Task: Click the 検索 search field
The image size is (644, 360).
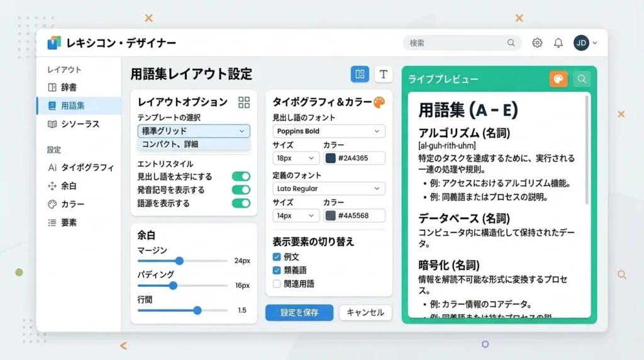Action: pyautogui.click(x=462, y=43)
